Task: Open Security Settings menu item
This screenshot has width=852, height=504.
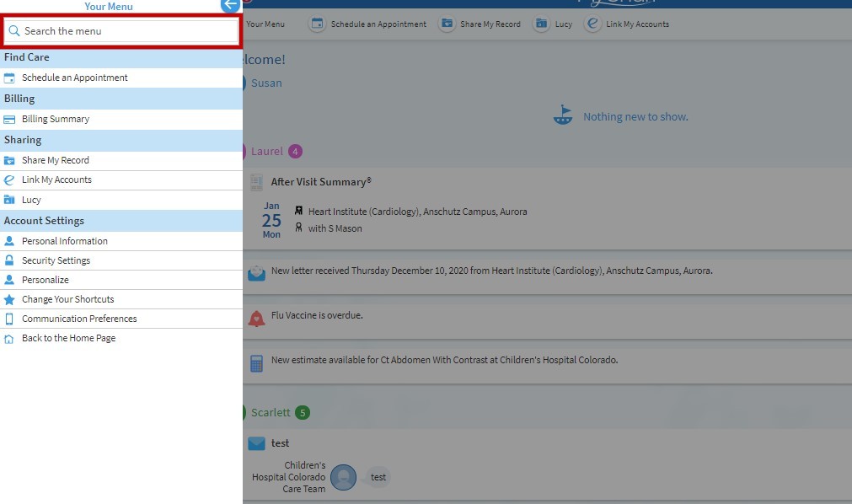Action: point(56,260)
